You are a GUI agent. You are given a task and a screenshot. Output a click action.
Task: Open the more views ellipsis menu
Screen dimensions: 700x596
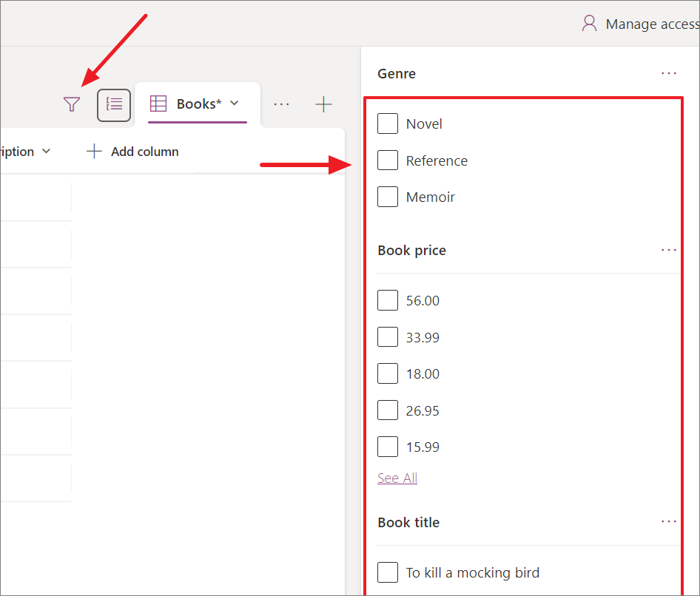click(281, 104)
